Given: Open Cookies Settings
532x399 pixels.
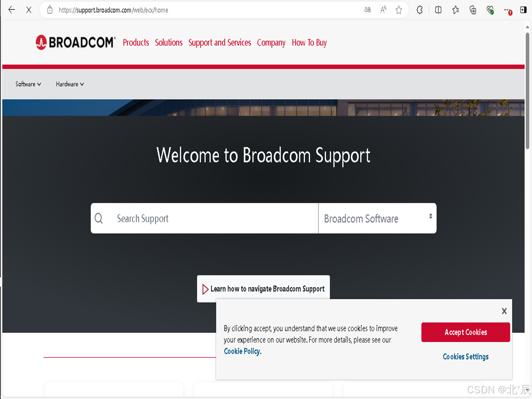Looking at the screenshot, I should (466, 356).
